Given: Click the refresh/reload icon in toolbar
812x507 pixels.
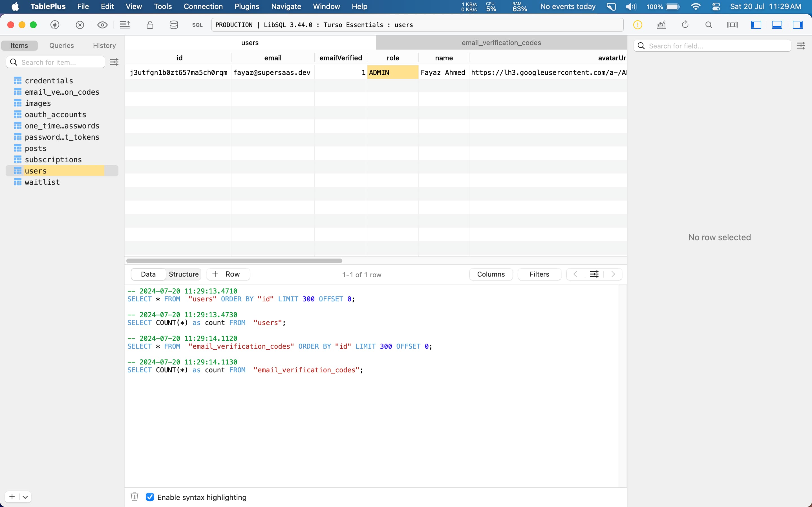Looking at the screenshot, I should [685, 25].
